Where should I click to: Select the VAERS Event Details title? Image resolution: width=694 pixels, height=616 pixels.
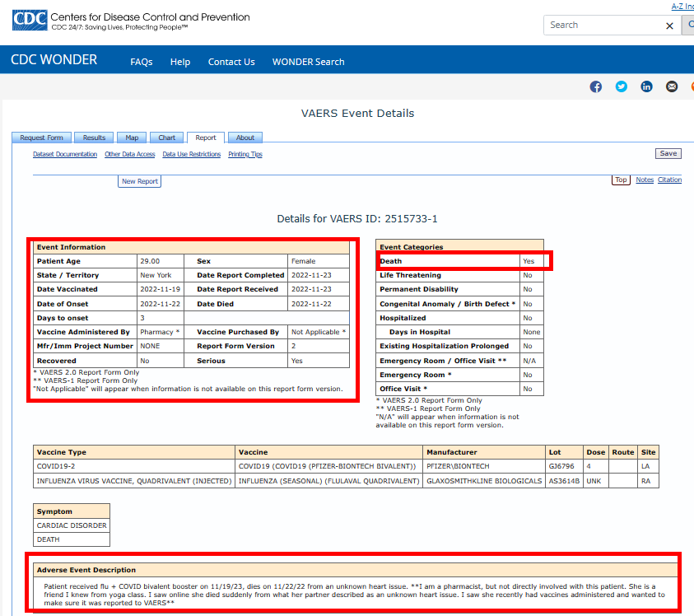coord(357,114)
